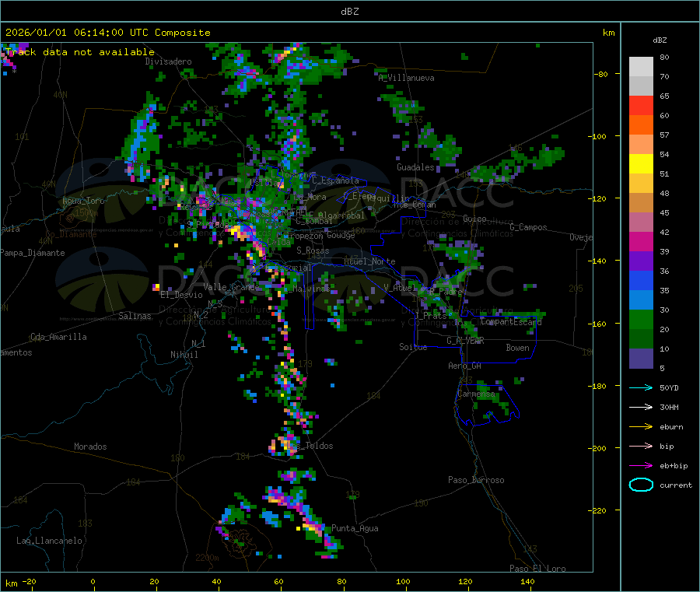Click the 'N_1' map label

198,343
